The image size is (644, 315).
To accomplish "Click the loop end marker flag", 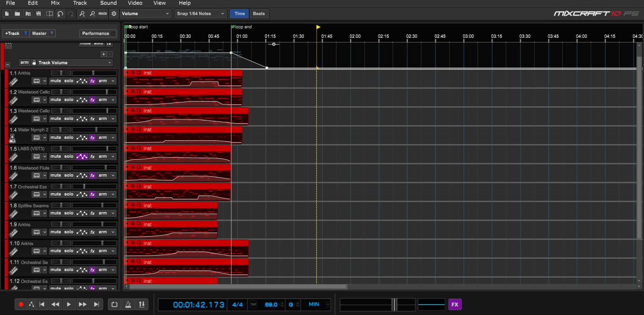I will tap(233, 27).
